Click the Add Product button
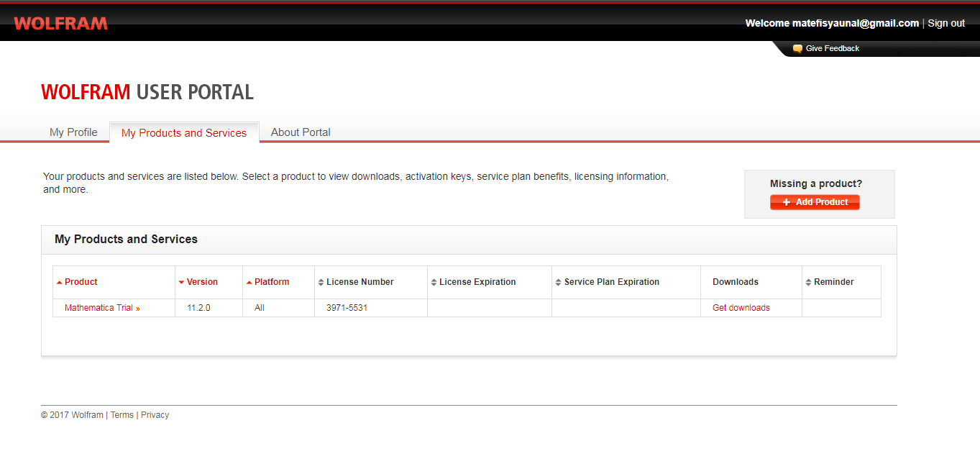This screenshot has height=464, width=980. (x=815, y=202)
